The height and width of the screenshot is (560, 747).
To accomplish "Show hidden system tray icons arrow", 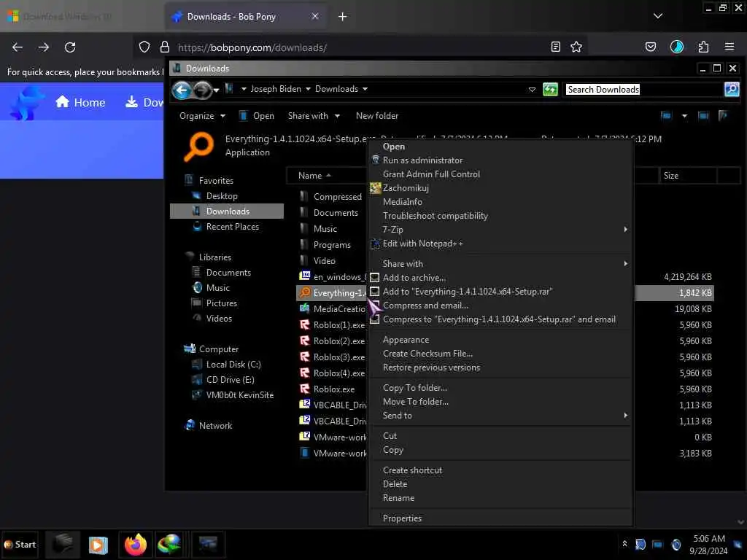I will click(624, 544).
